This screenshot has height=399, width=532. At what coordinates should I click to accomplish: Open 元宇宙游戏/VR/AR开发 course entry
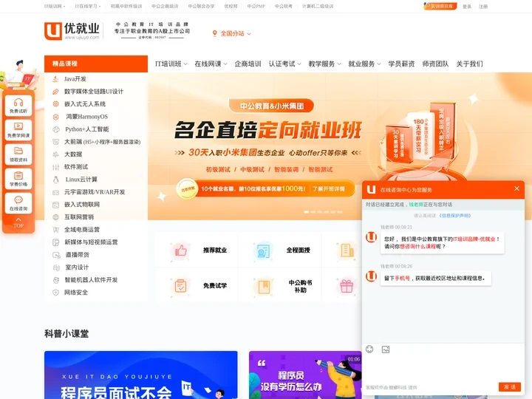(95, 192)
